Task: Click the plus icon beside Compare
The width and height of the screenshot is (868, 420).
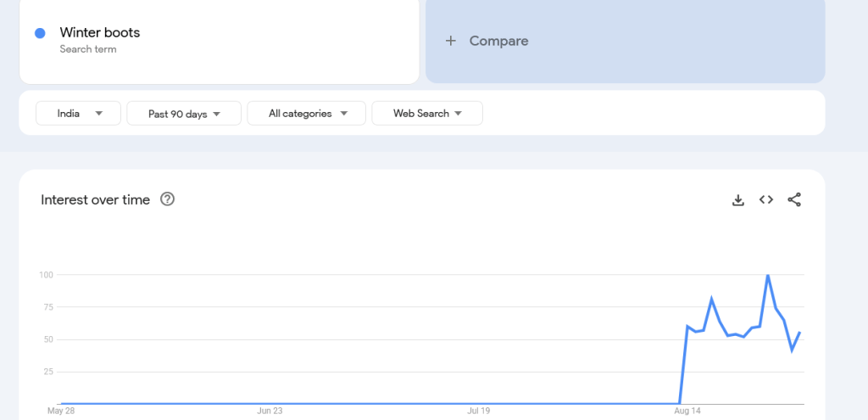Action: pos(451,41)
